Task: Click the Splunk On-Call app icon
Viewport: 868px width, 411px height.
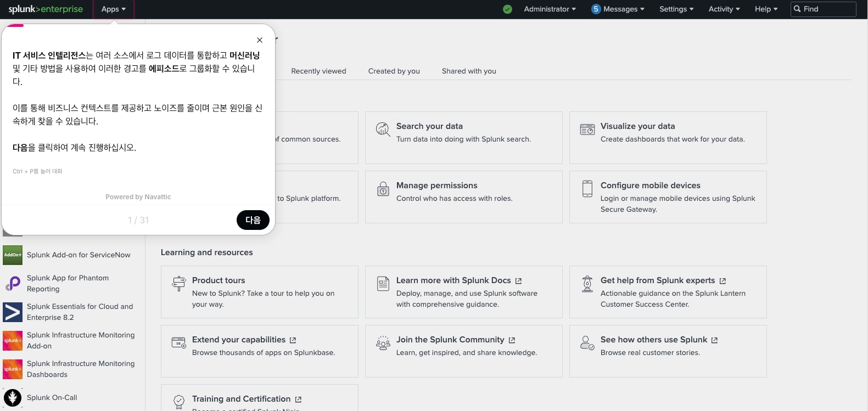Action: click(x=13, y=398)
